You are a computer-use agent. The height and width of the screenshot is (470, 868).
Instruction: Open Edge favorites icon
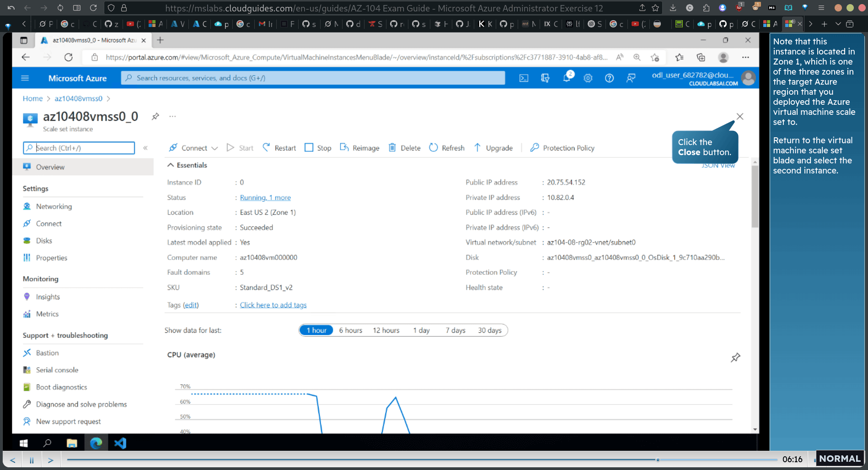(x=679, y=57)
